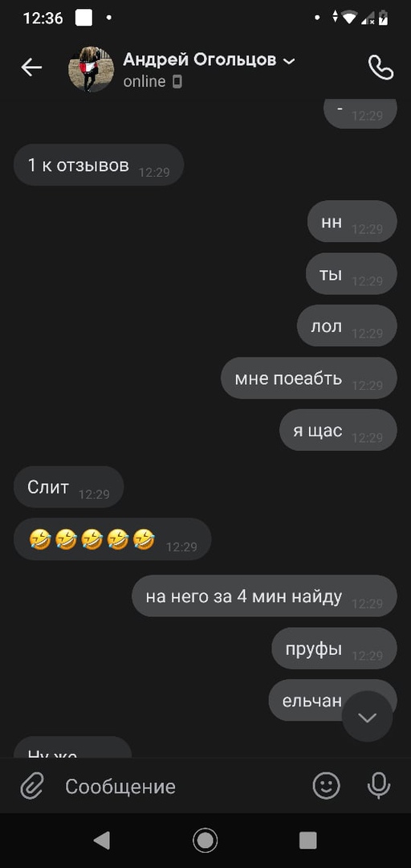Screen dimensions: 411x868
Task: Tap the incoming message "Слит"
Action: click(x=68, y=487)
